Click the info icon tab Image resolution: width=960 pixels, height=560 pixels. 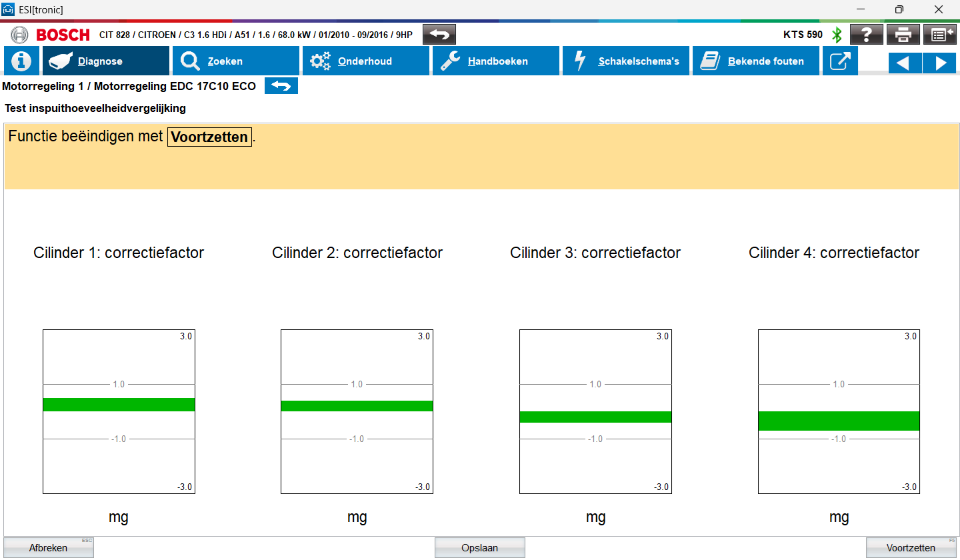[21, 61]
